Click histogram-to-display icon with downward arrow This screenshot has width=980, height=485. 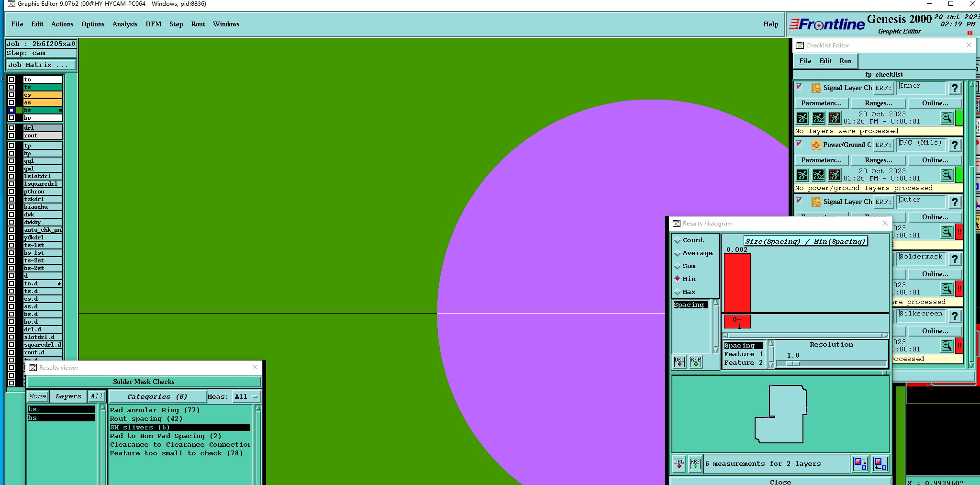tap(860, 464)
